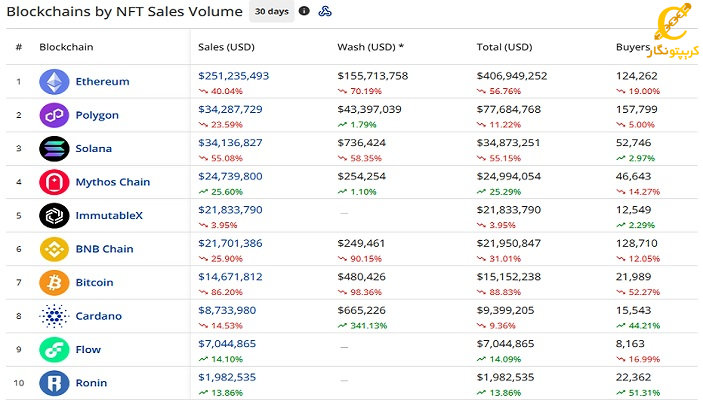Sort by the Total (USD) column header

(x=504, y=47)
